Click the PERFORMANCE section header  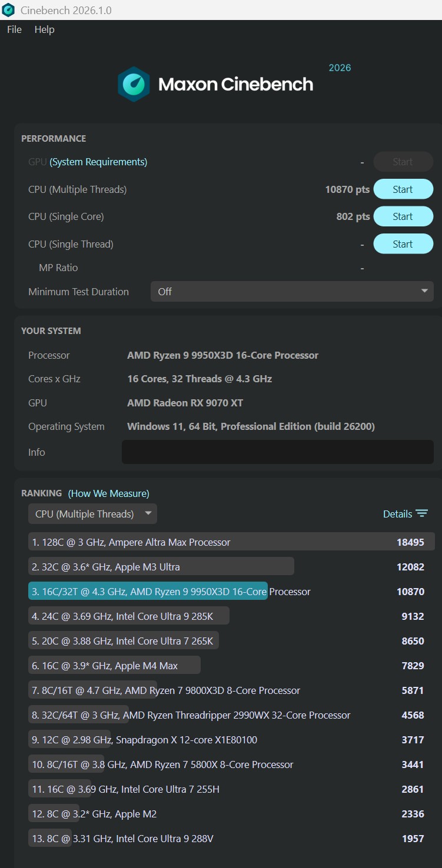click(54, 138)
